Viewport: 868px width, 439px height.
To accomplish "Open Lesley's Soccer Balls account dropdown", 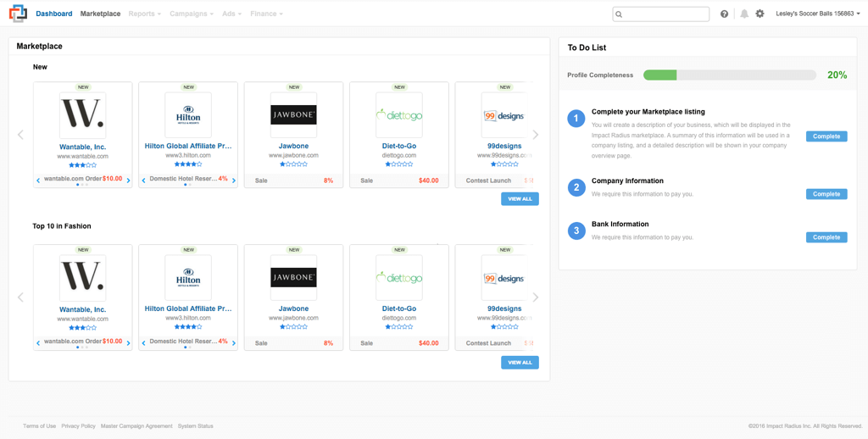I will (x=817, y=14).
